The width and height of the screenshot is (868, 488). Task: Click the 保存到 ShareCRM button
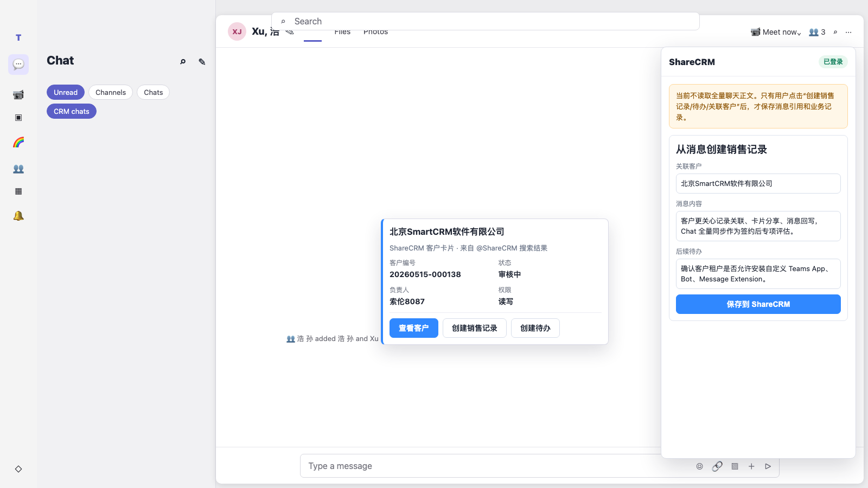coord(758,304)
